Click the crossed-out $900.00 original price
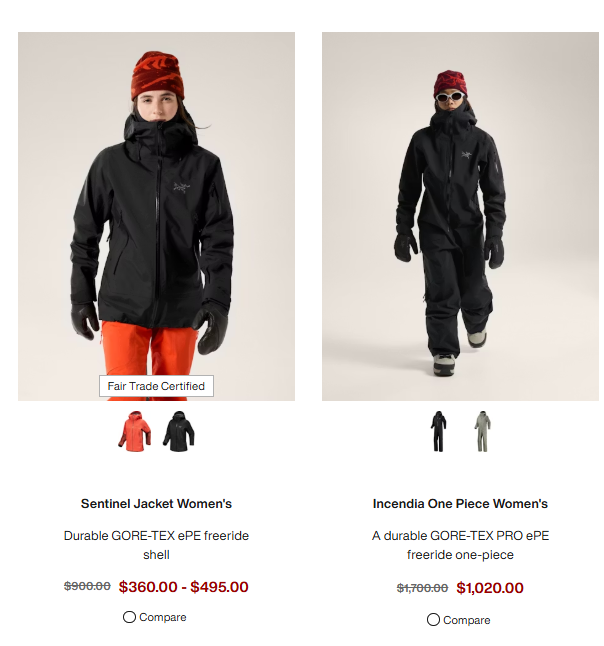Image resolution: width=604 pixels, height=646 pixels. click(87, 586)
